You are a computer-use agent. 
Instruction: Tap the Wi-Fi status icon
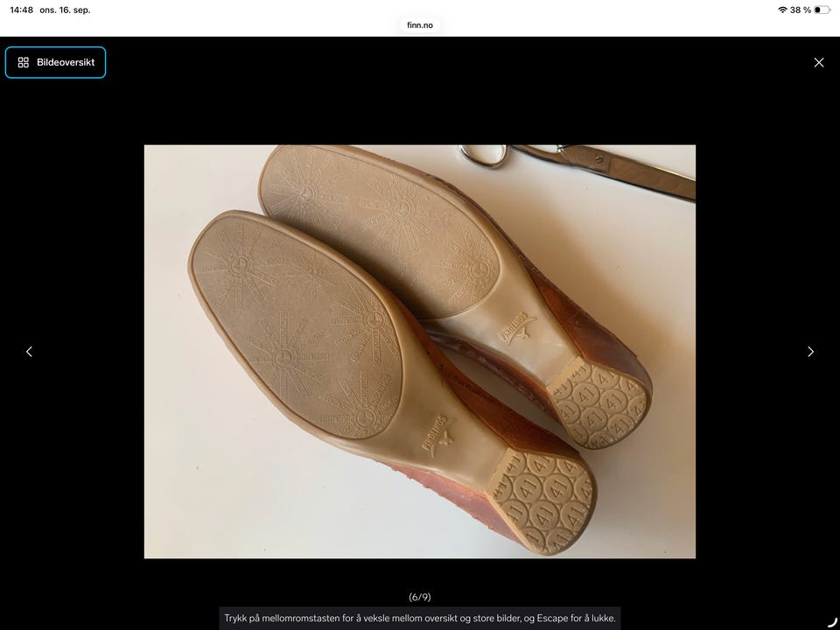click(x=782, y=10)
